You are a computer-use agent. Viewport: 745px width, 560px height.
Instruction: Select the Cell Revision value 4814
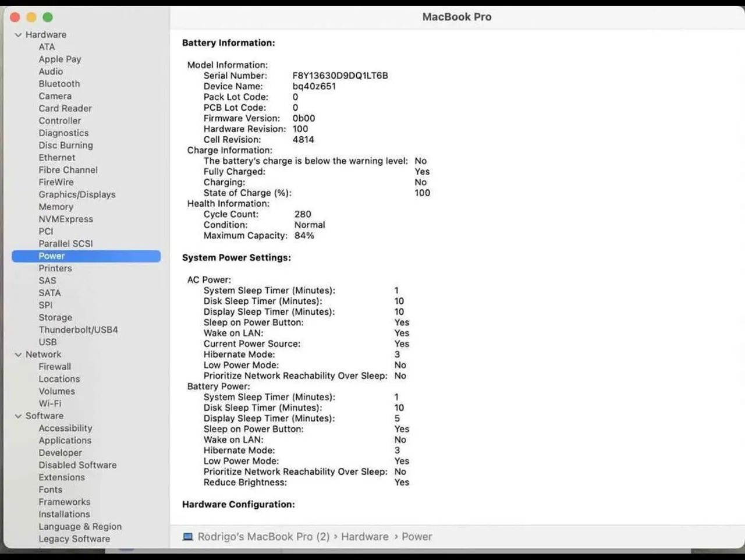(303, 140)
